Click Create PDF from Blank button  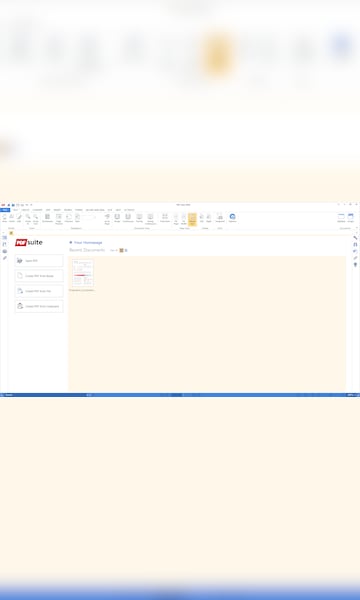[x=39, y=276]
